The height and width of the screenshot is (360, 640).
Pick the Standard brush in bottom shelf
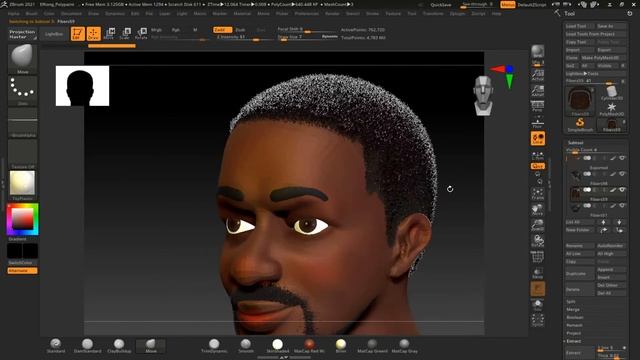[56, 345]
